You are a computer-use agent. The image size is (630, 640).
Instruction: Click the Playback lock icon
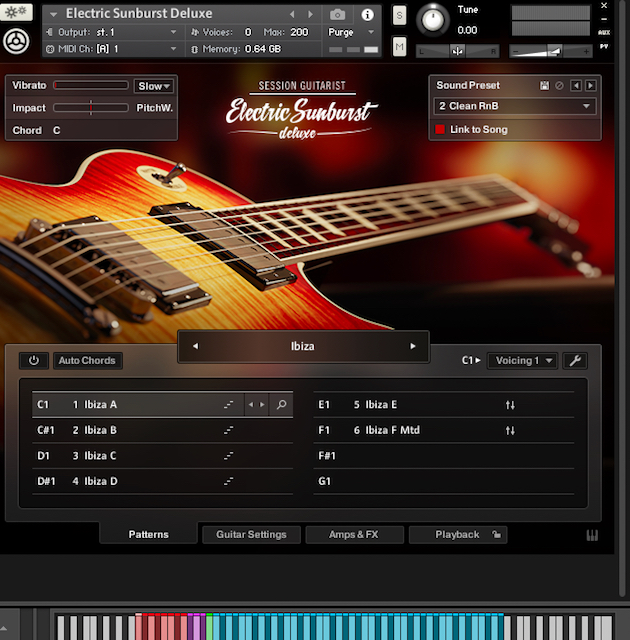(x=496, y=534)
